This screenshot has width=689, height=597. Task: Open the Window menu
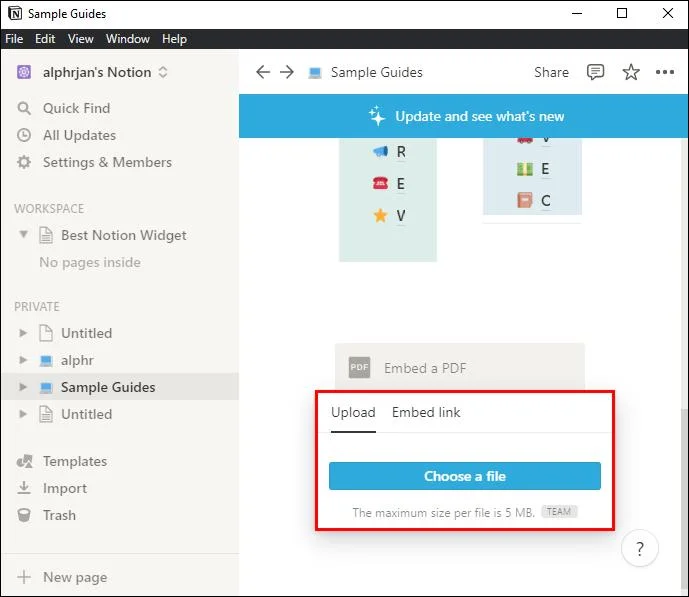tap(127, 39)
